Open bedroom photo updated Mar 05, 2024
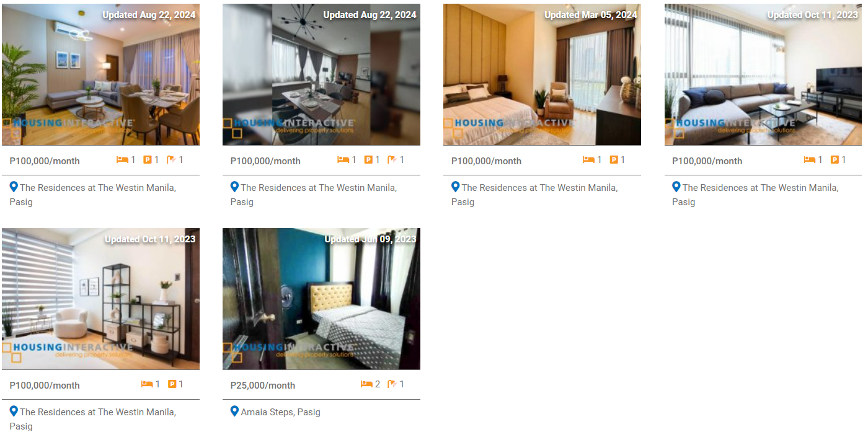Viewport: 868px width, 432px height. pos(542,74)
